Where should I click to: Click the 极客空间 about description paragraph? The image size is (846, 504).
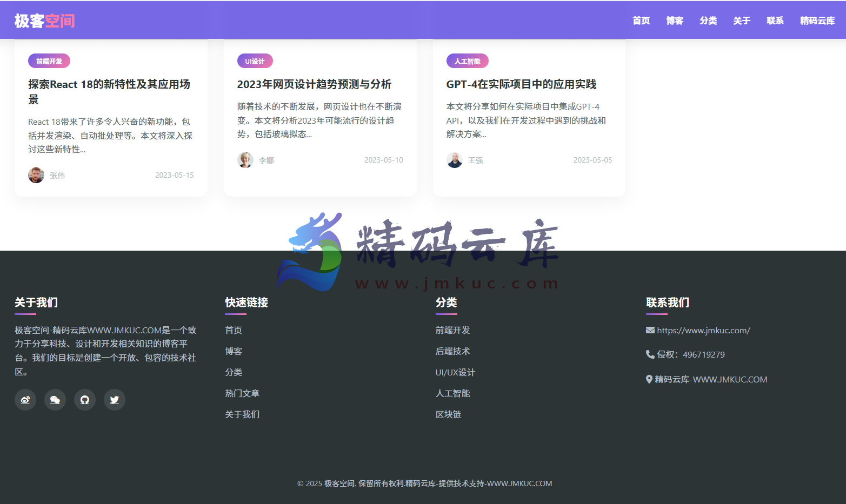click(x=105, y=351)
